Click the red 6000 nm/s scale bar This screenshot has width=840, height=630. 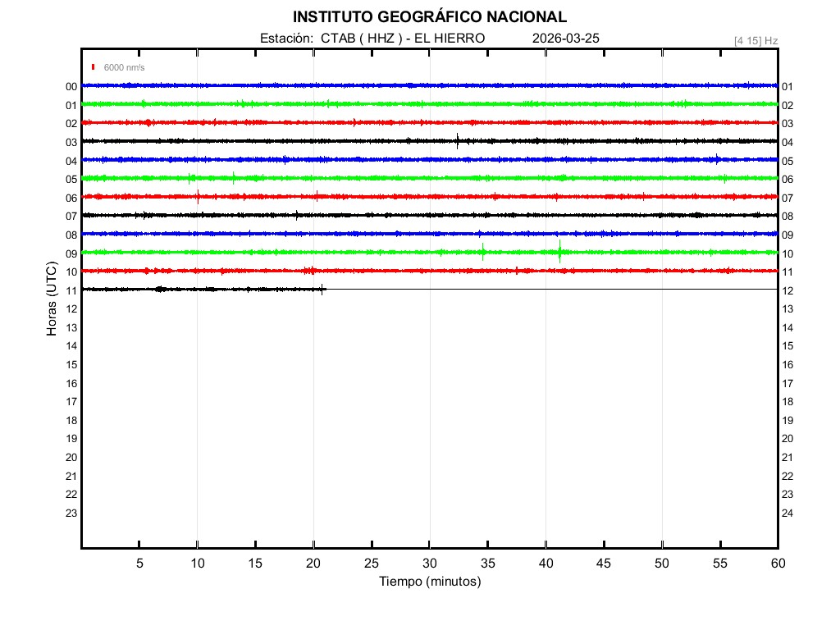94,67
